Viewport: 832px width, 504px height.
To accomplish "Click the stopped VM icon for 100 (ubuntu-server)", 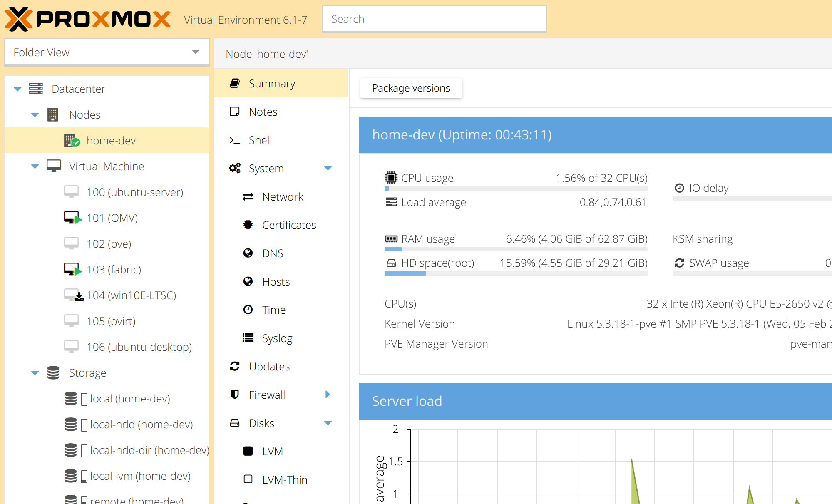I will pos(71,192).
